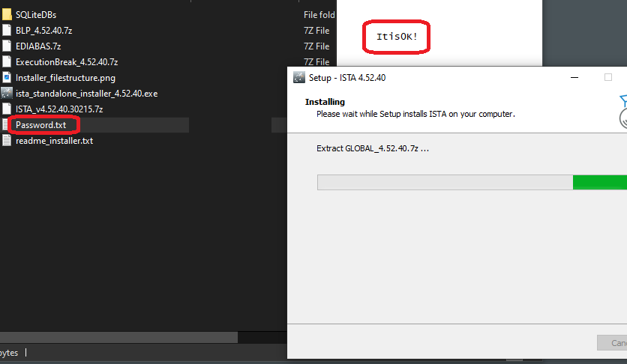Image resolution: width=627 pixels, height=364 pixels.
Task: Click the Please wait while Setup installs text
Action: pos(415,114)
